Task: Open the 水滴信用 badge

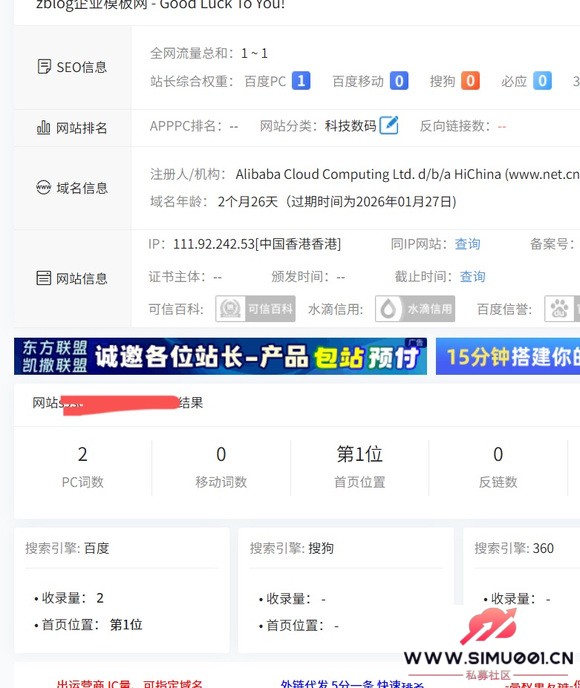Action: (415, 309)
